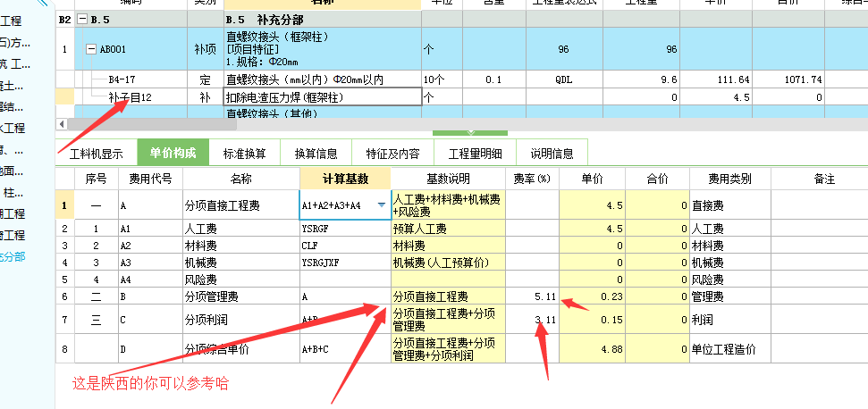868x409 pixels.
Task: Collapse the AB001 item node
Action: [92, 49]
